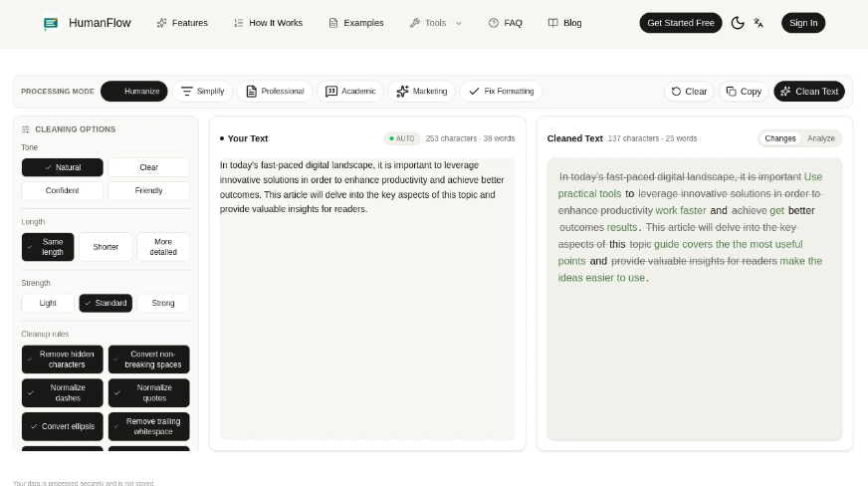Set tone to Confident
This screenshot has height=486, width=868.
click(x=63, y=190)
